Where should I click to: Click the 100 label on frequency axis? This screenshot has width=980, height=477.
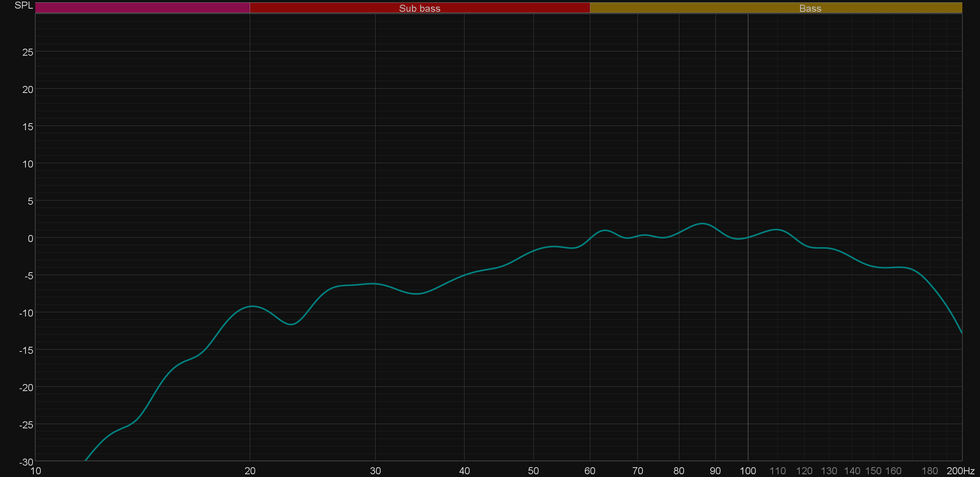click(x=748, y=471)
